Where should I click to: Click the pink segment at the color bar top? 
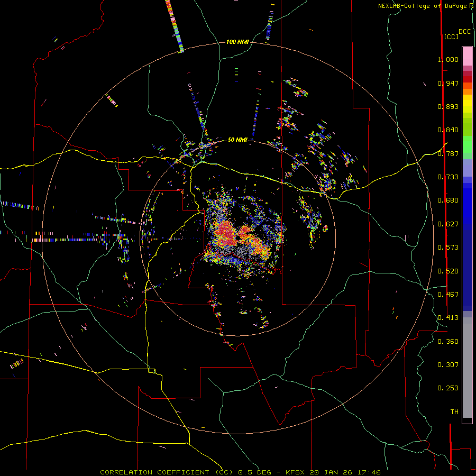pos(467,57)
